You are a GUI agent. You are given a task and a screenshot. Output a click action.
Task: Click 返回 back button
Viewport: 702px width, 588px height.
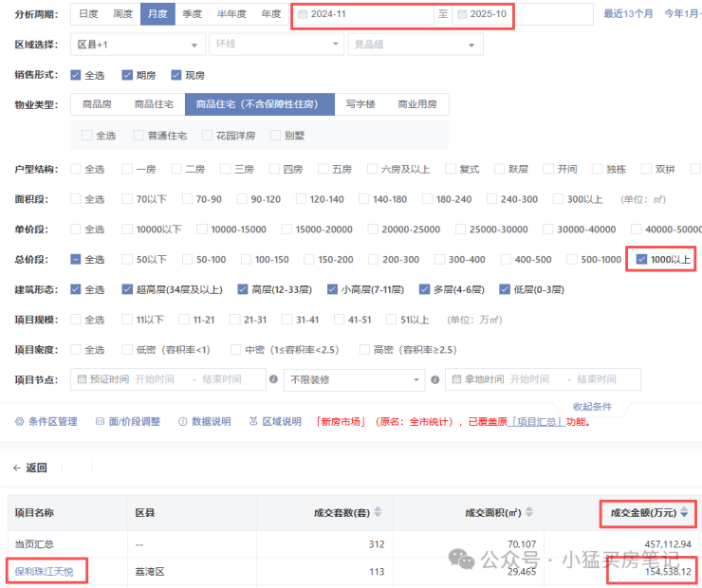click(x=30, y=469)
